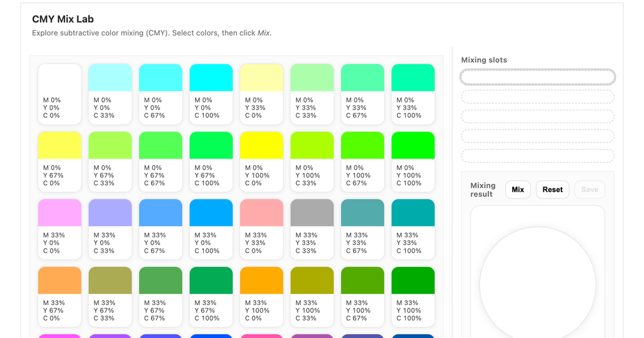Click the Mix button

(518, 190)
